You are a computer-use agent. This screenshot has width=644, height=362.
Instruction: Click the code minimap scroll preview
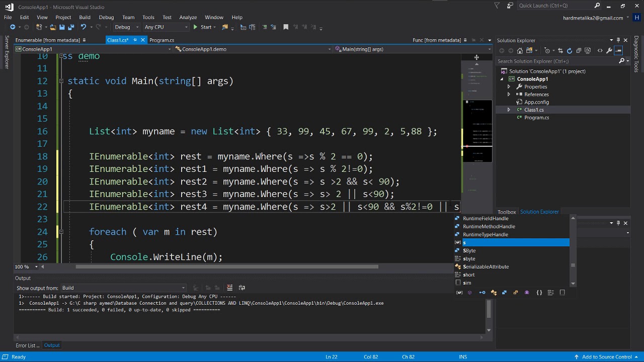[x=477, y=131]
